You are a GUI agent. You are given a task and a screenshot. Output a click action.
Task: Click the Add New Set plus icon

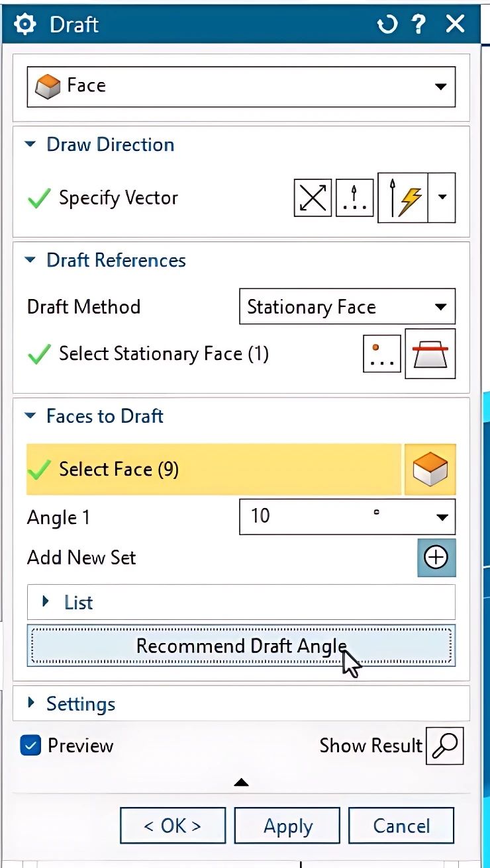tap(436, 558)
